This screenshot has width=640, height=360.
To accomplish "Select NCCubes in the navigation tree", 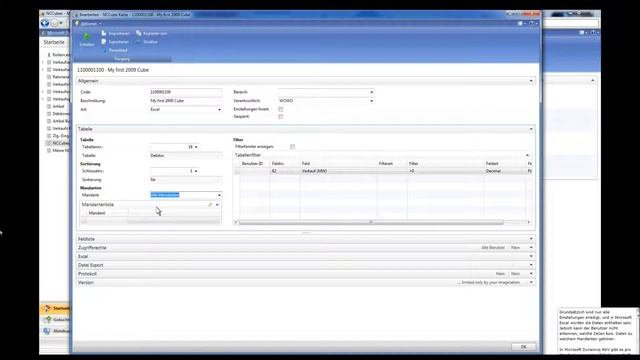I will pos(61,143).
